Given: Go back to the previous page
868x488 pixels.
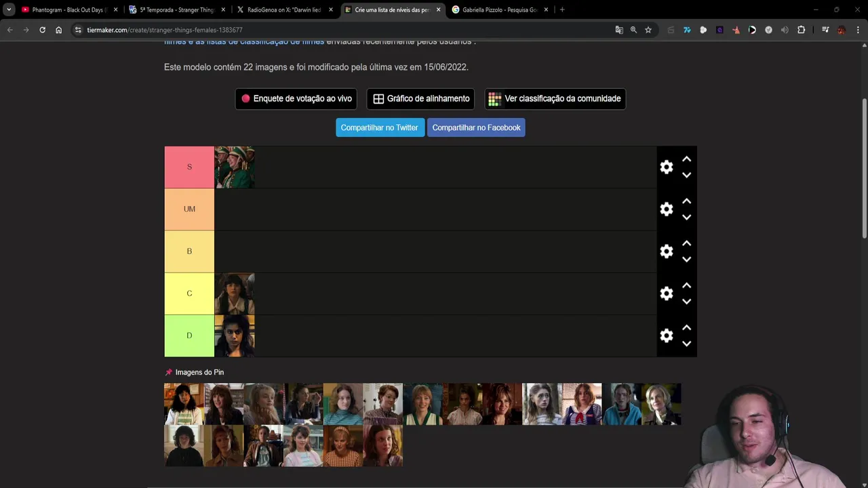Looking at the screenshot, I should tap(9, 30).
